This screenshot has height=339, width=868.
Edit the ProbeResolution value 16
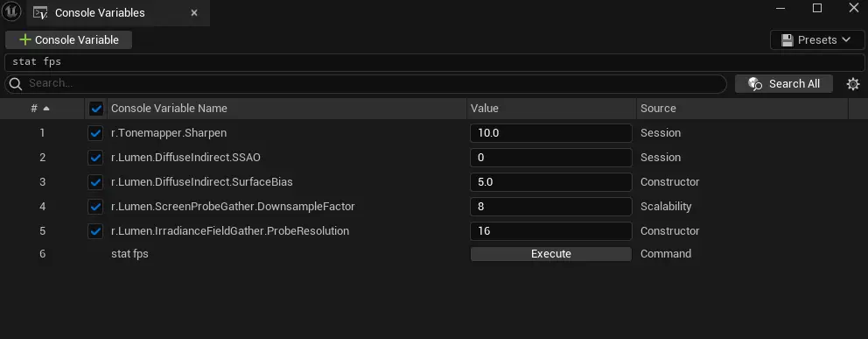point(550,231)
